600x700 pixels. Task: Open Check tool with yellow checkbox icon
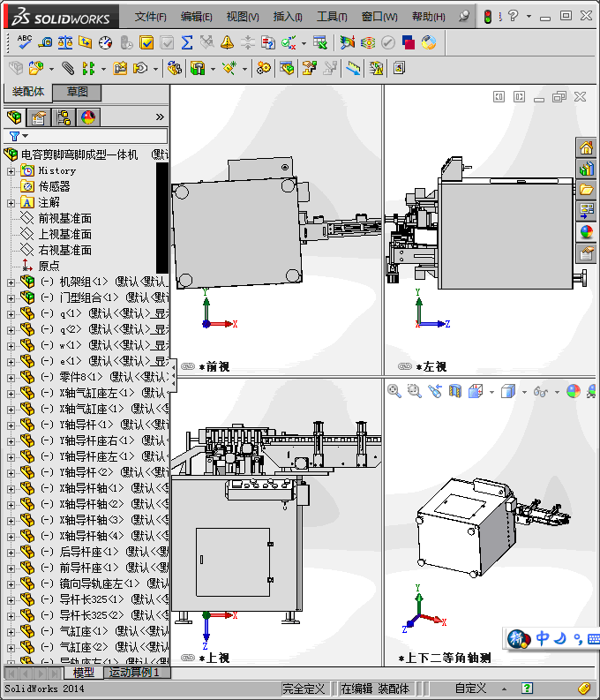tap(146, 42)
